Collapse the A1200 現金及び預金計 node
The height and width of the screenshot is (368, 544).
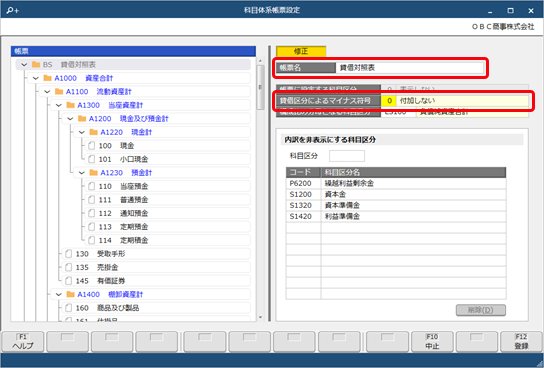point(70,119)
